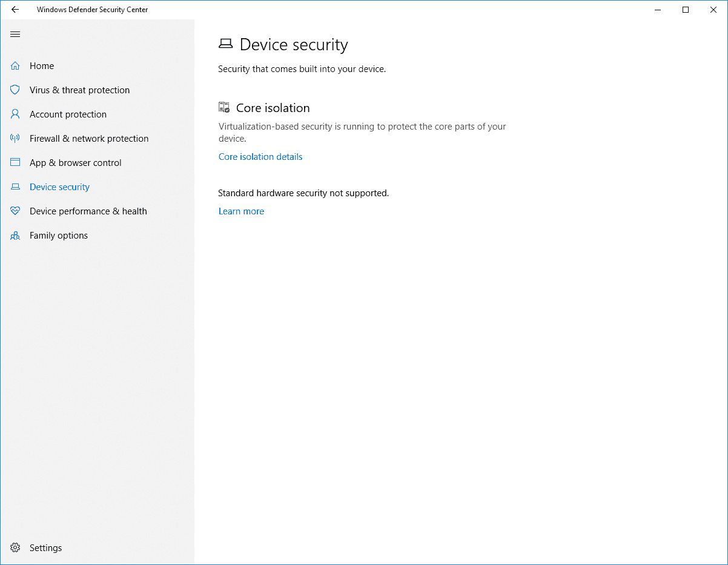Open Family options page
This screenshot has height=565, width=728.
pos(59,235)
